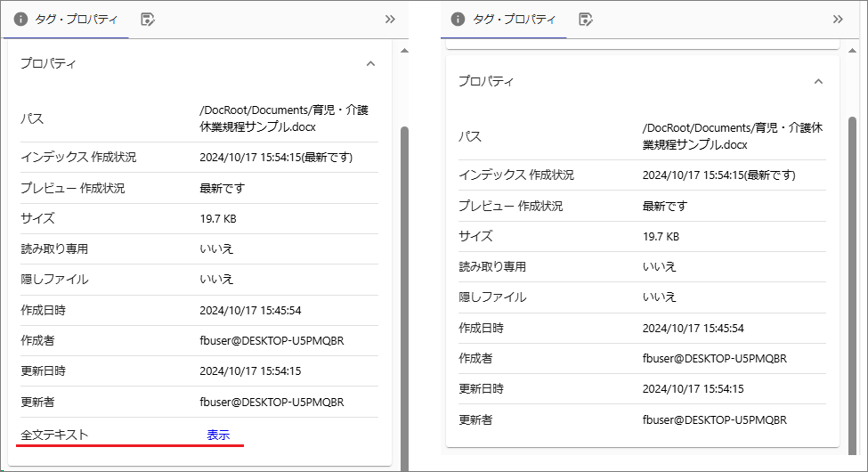Click the 表示 link next to 全文テキスト
The image size is (868, 472).
(x=218, y=435)
